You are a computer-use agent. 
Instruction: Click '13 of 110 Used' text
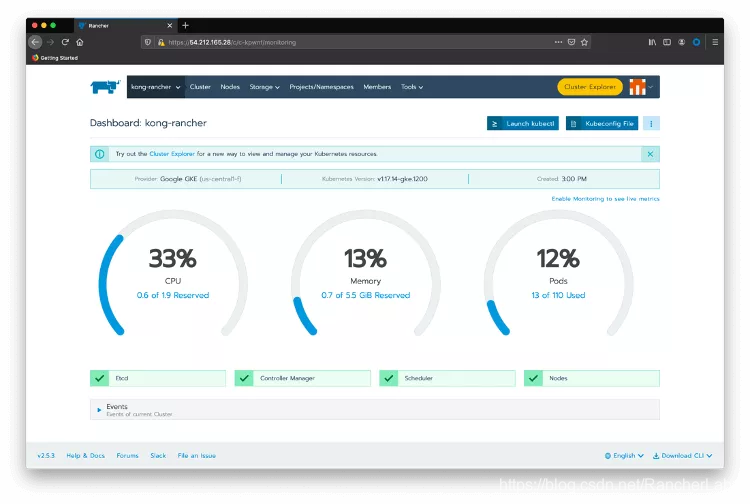(558, 296)
